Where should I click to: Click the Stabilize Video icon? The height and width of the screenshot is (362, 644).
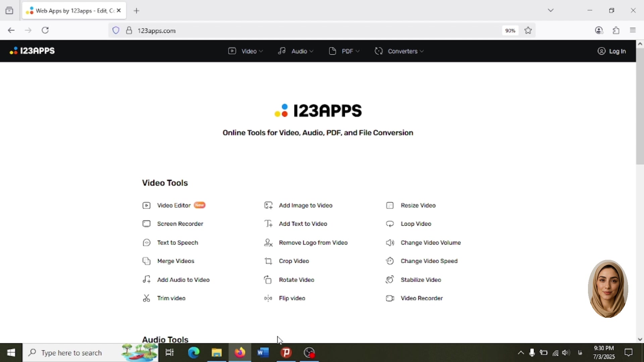tap(390, 280)
